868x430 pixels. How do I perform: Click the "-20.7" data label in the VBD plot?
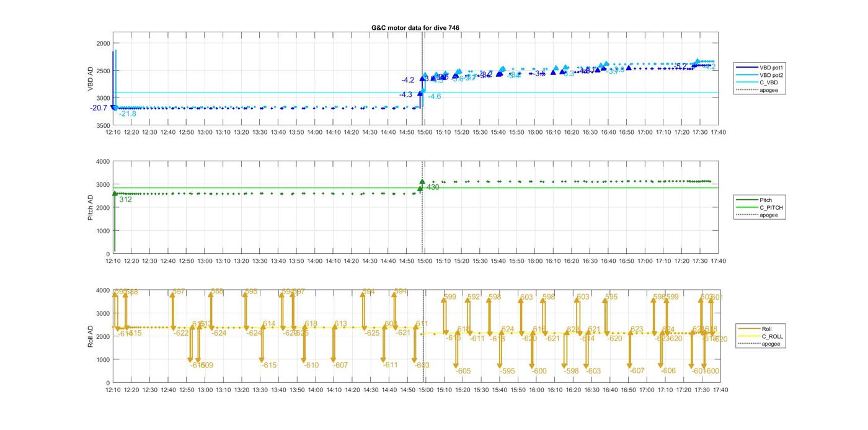(98, 108)
